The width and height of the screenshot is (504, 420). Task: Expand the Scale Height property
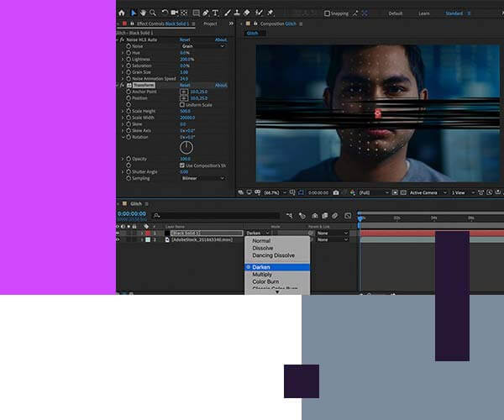[123, 111]
